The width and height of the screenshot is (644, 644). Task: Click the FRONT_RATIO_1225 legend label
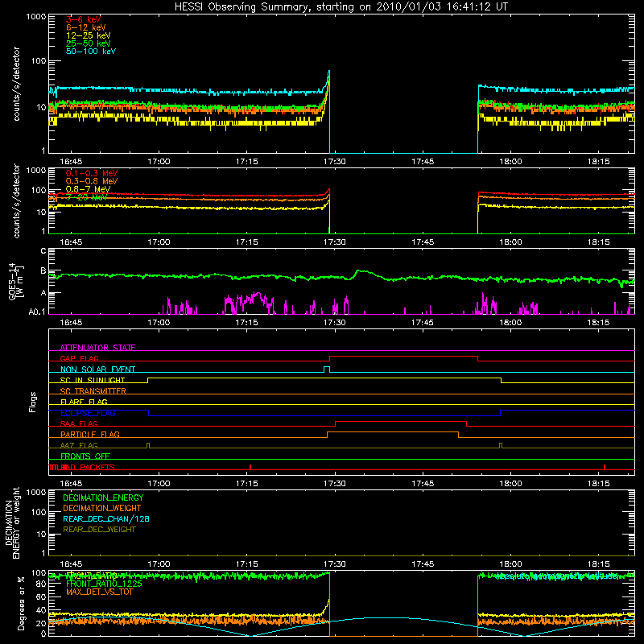click(x=104, y=584)
